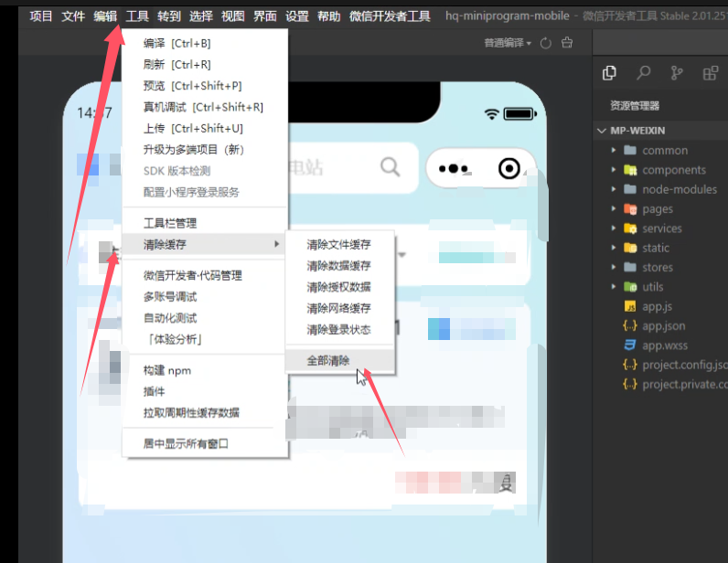Open the 设置 menu
728x563 pixels.
point(297,16)
